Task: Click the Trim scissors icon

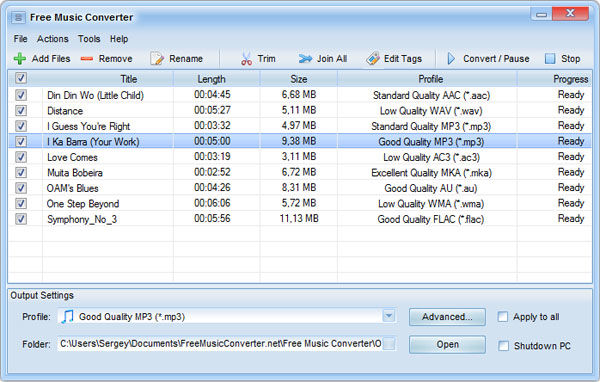Action: tap(246, 59)
